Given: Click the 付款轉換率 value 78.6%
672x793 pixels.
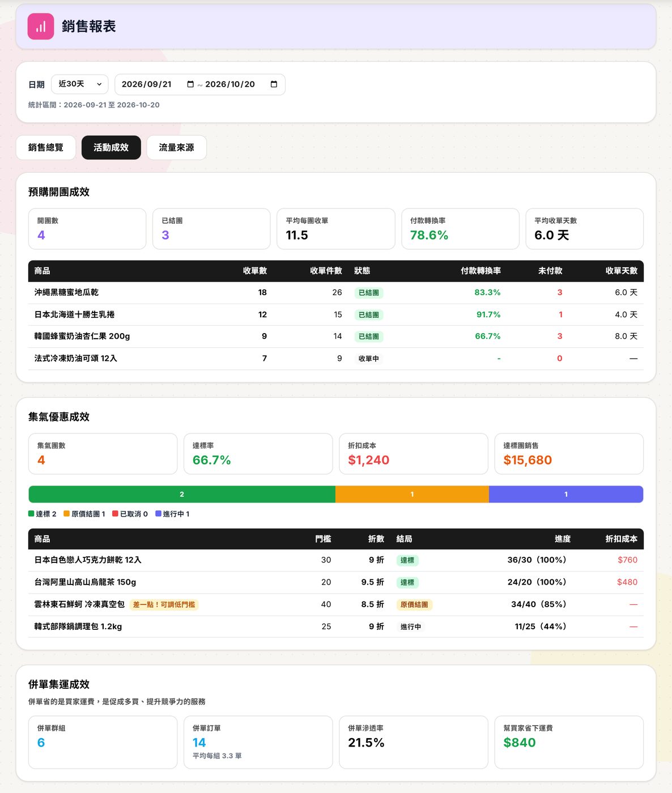Looking at the screenshot, I should pos(429,235).
